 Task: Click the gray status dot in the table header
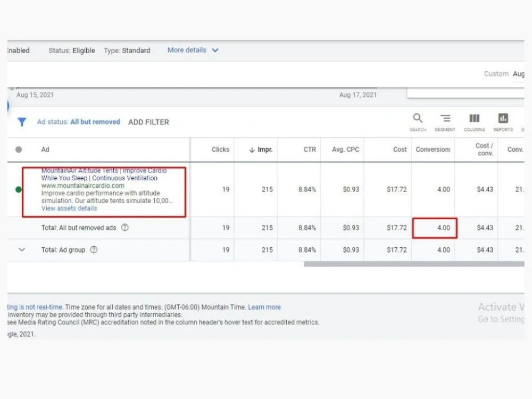coord(19,149)
